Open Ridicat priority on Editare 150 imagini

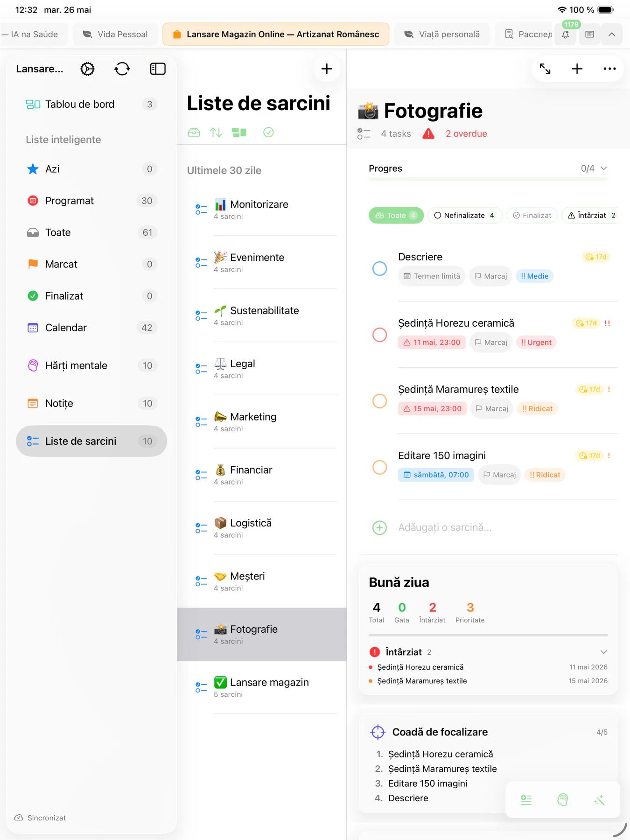tap(545, 475)
